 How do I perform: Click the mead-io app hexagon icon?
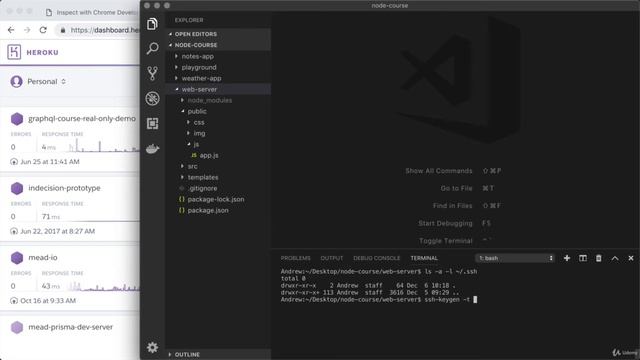[17, 258]
